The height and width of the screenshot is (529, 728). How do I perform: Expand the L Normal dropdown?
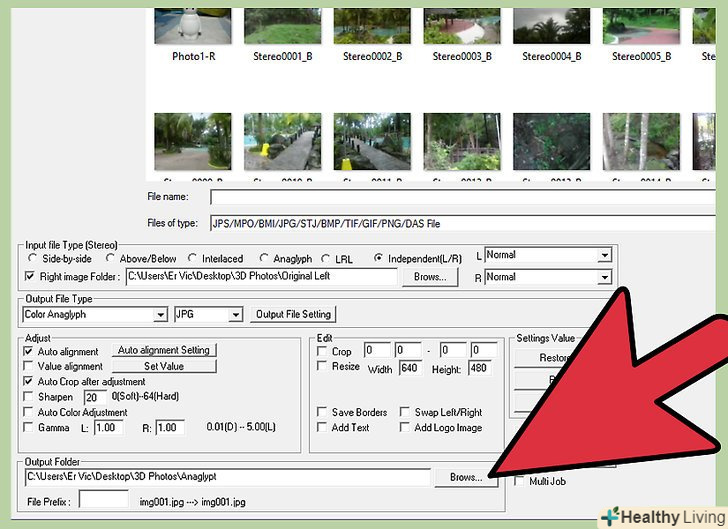(604, 256)
